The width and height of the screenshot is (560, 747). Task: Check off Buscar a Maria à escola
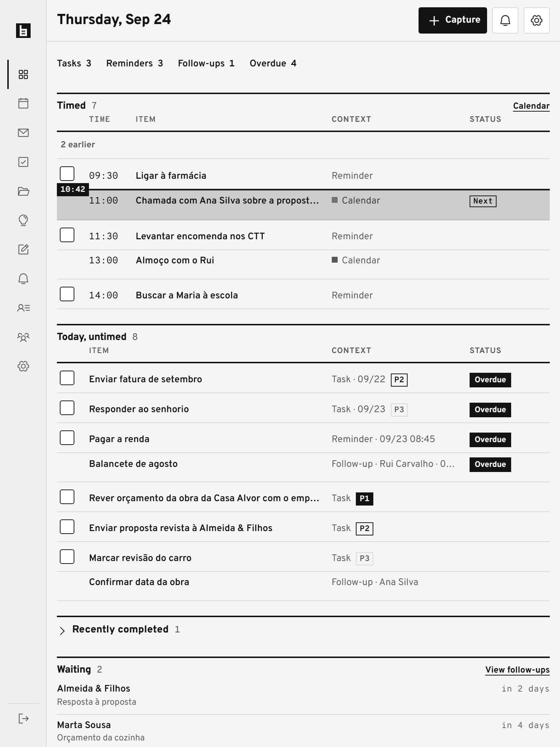[67, 294]
